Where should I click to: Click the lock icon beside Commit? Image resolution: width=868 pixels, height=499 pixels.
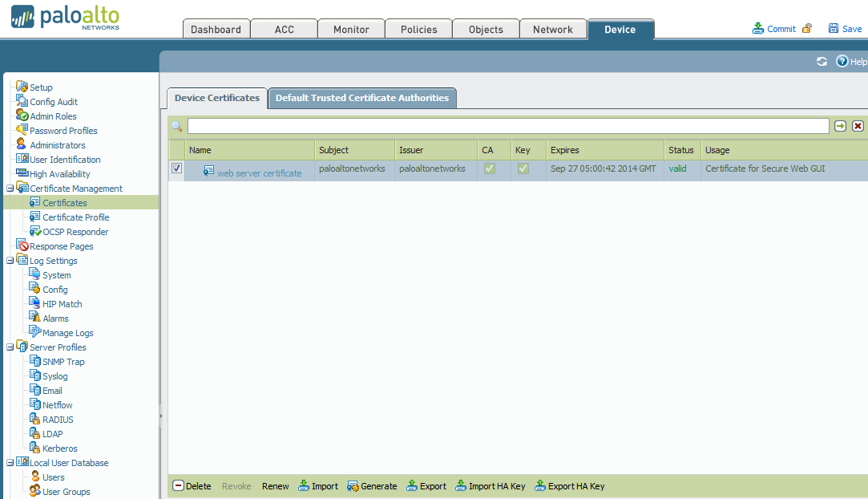coord(807,28)
